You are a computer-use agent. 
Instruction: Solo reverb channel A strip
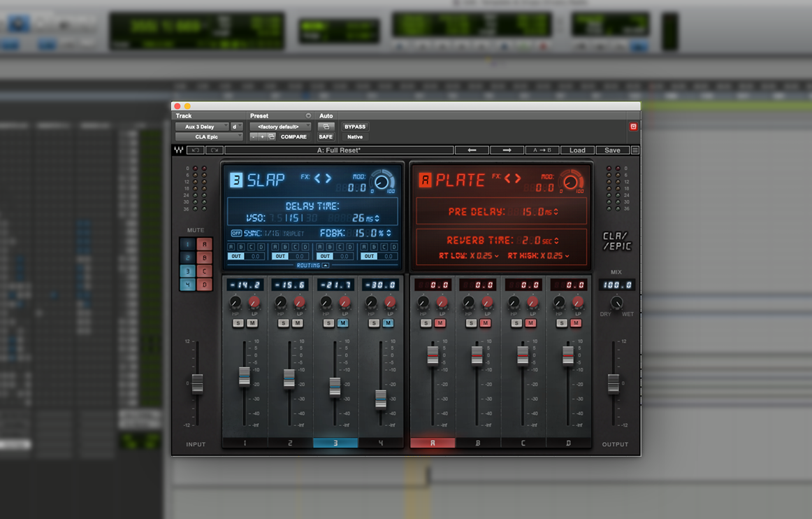click(x=426, y=323)
